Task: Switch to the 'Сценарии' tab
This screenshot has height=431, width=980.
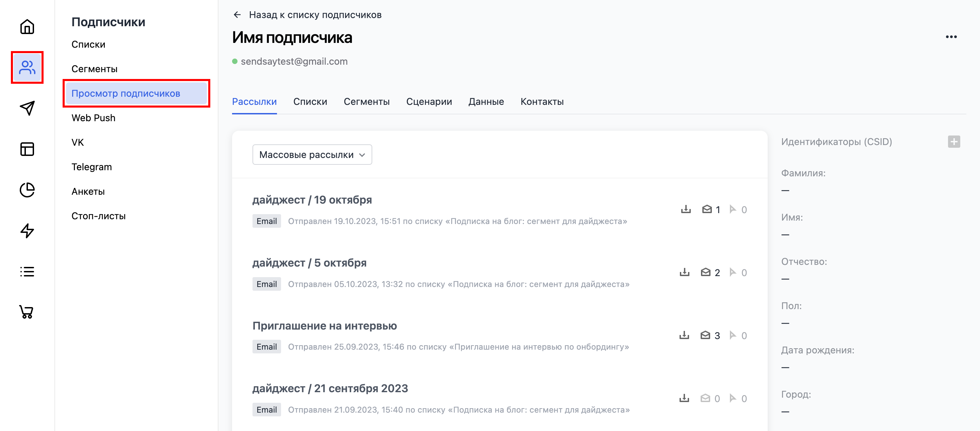Action: coord(429,102)
